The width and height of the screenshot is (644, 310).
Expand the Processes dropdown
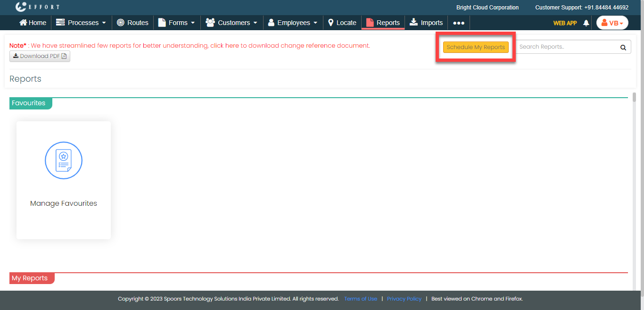click(x=81, y=23)
